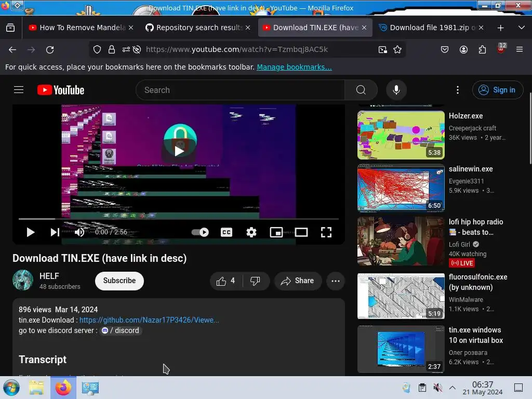
Task: Click the video progress bar
Action: point(179,219)
